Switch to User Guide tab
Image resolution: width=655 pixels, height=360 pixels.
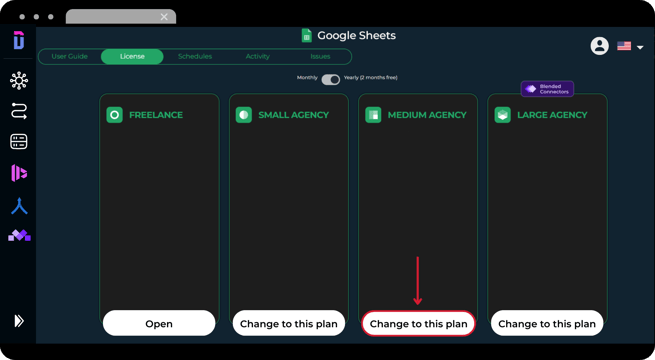69,56
